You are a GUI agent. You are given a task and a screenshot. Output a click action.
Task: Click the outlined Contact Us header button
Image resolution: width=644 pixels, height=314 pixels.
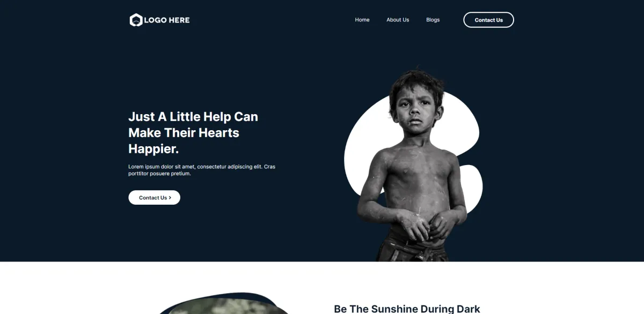(488, 20)
